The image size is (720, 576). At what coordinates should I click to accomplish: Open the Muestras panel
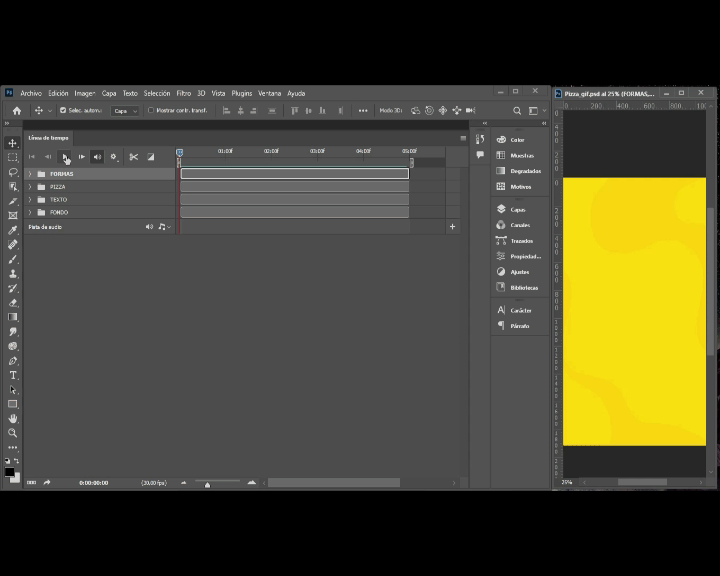coord(520,155)
